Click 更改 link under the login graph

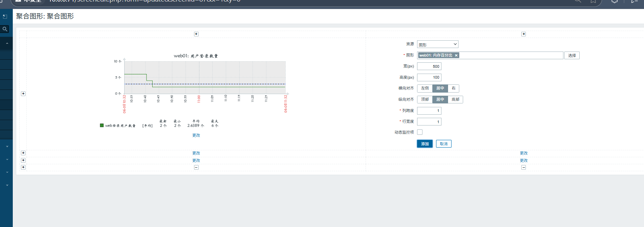(x=196, y=135)
